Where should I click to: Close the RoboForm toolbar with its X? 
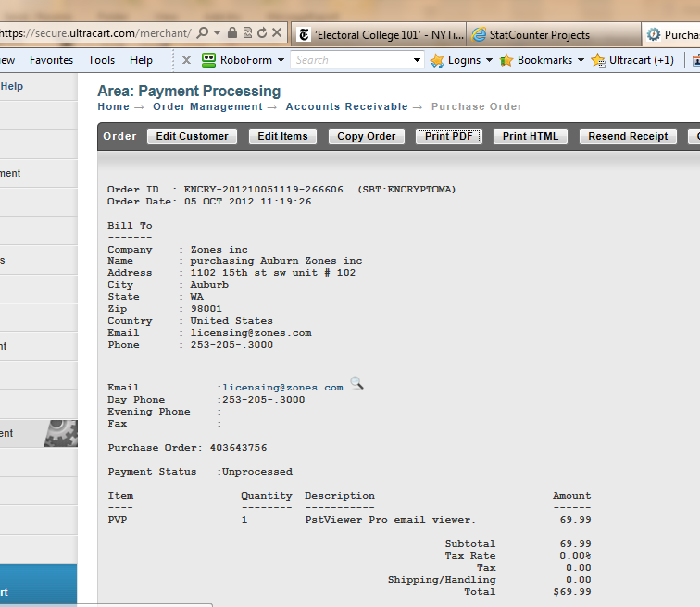coord(187,60)
